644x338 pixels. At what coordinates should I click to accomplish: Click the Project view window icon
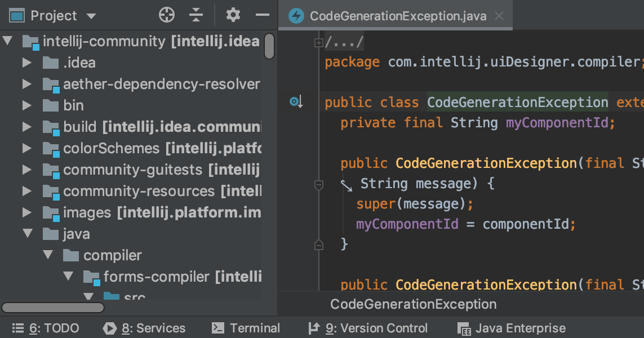pos(17,16)
